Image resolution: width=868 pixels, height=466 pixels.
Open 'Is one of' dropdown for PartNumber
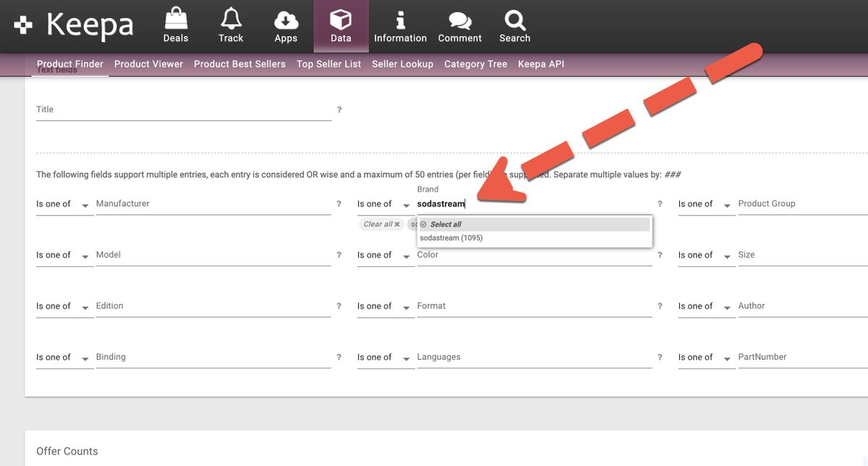pos(707,358)
